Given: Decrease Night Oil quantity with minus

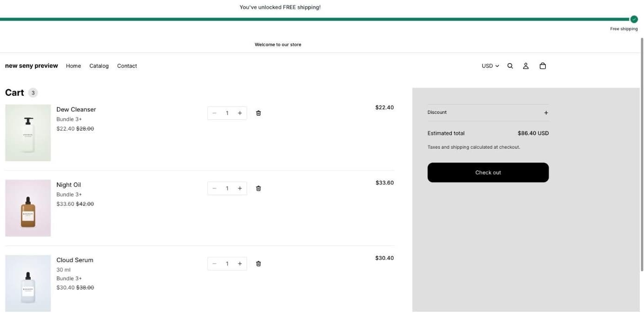Looking at the screenshot, I should pyautogui.click(x=215, y=188).
